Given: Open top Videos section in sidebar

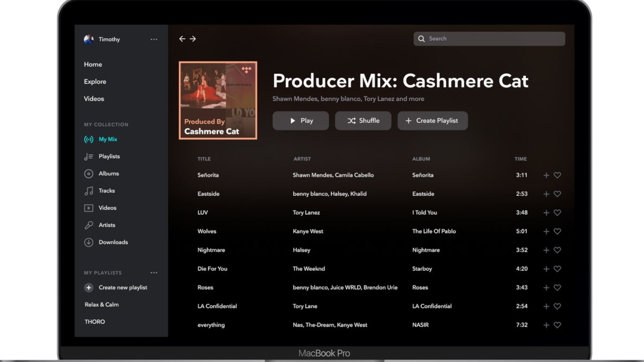Looking at the screenshot, I should 94,99.
